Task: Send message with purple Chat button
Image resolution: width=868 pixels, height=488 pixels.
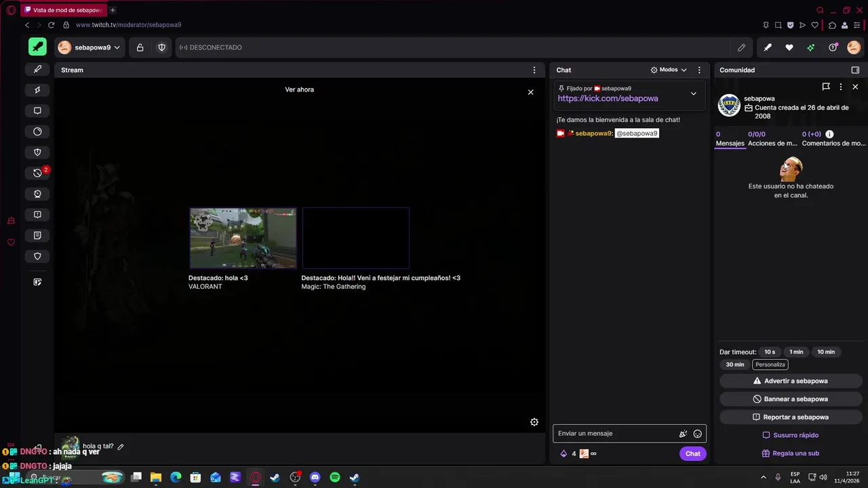Action: 692,454
